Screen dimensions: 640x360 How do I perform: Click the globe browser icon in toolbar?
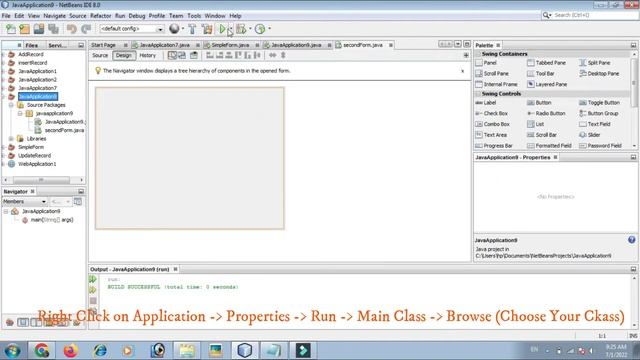pyautogui.click(x=174, y=29)
